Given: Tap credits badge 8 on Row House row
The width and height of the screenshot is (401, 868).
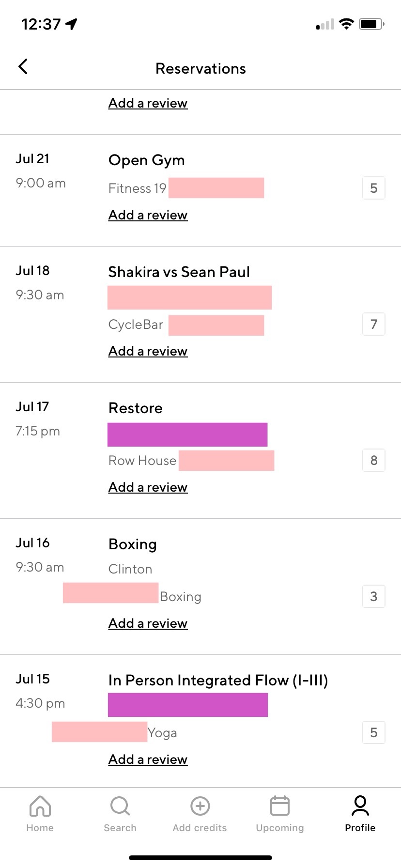Looking at the screenshot, I should 374,461.
